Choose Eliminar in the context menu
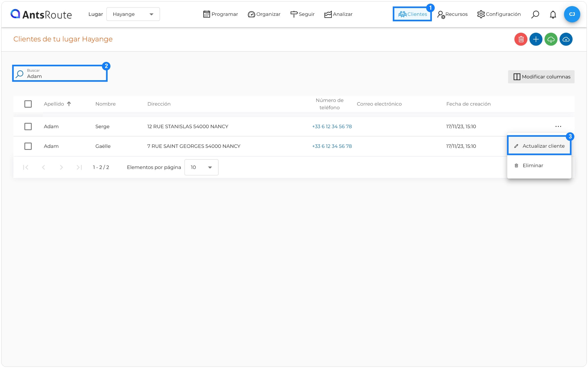 point(533,166)
